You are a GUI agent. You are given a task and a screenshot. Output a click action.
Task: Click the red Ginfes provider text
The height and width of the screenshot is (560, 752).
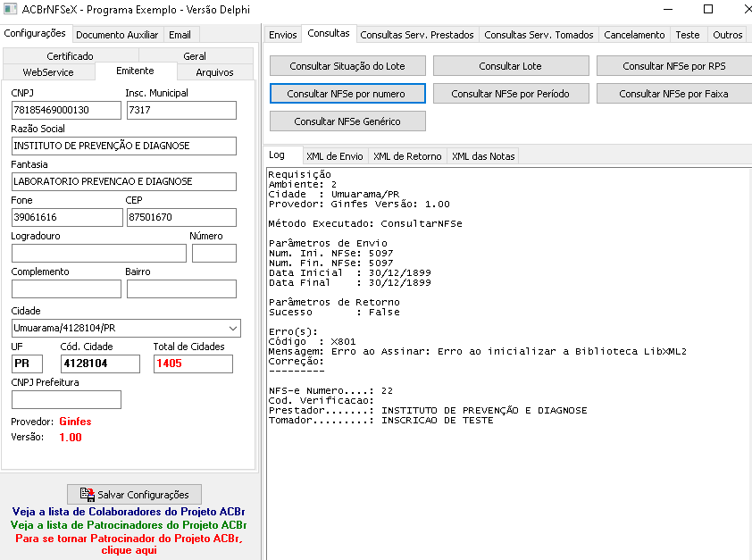[75, 422]
